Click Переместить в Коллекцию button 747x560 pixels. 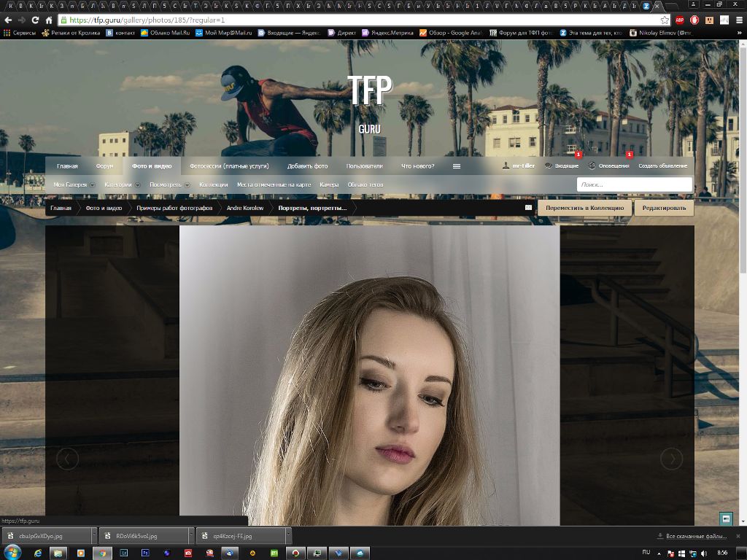(584, 208)
